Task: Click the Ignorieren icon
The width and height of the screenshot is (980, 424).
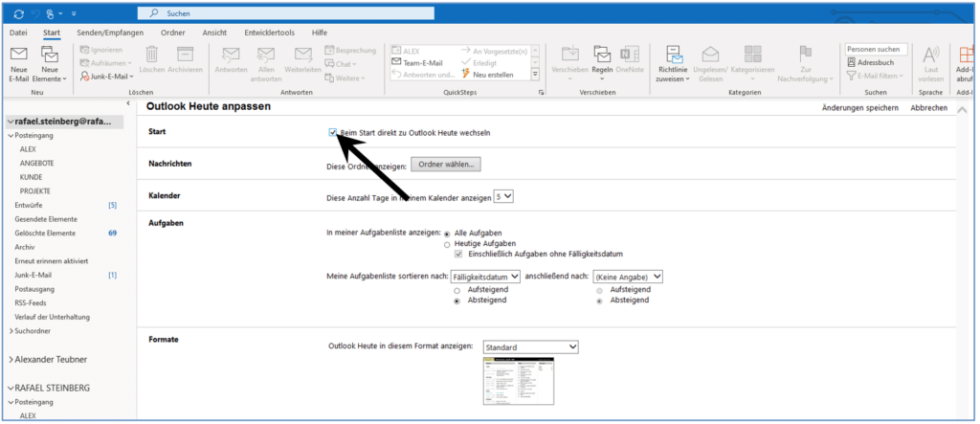Action: [x=85, y=50]
